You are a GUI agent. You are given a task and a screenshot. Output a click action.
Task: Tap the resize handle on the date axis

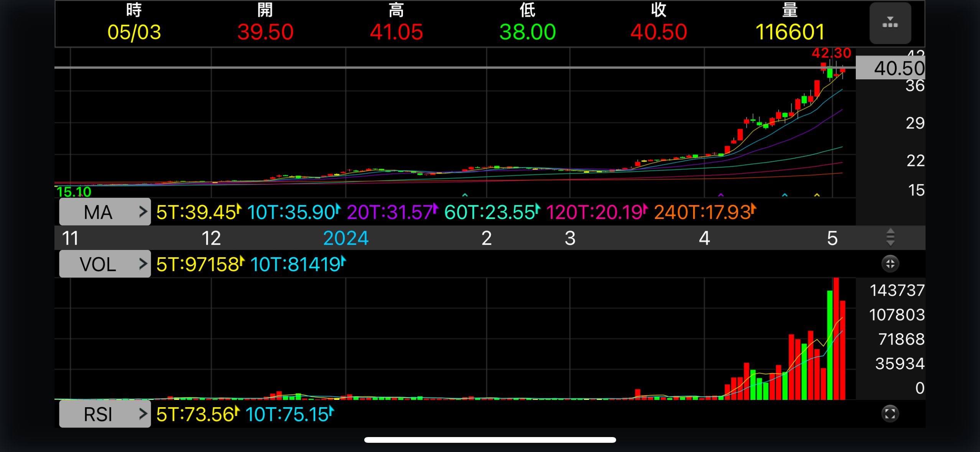[x=890, y=237]
